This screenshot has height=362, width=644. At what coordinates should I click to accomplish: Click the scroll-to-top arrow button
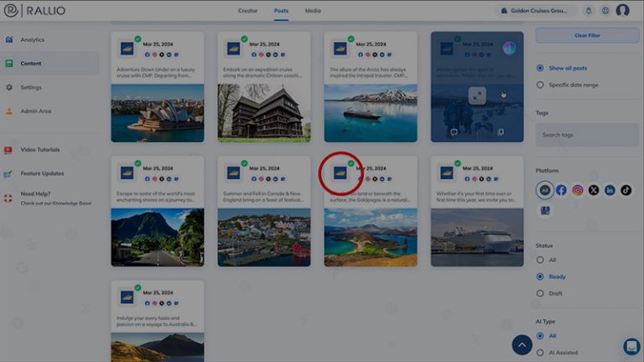tap(522, 344)
